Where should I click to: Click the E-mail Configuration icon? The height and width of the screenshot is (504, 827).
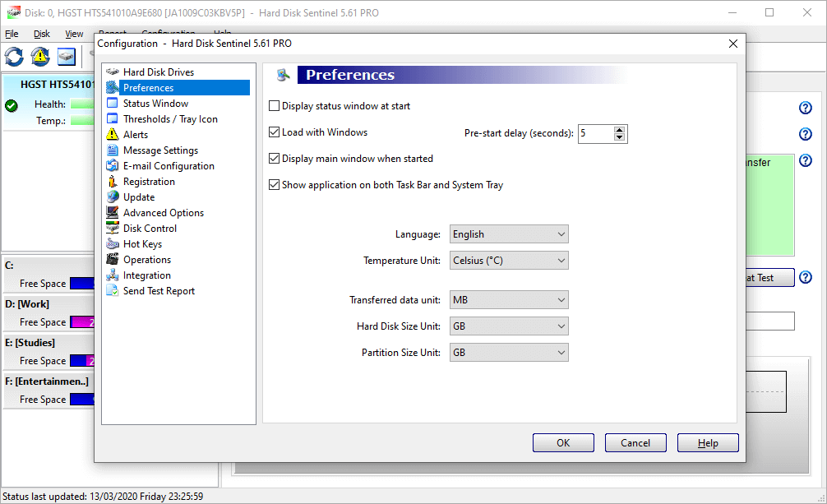(x=113, y=166)
